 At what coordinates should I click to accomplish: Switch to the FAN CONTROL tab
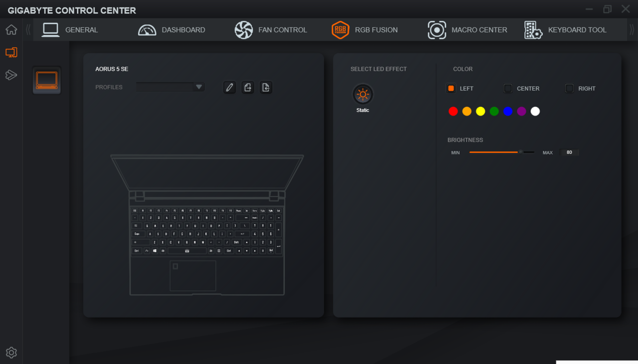coord(271,30)
